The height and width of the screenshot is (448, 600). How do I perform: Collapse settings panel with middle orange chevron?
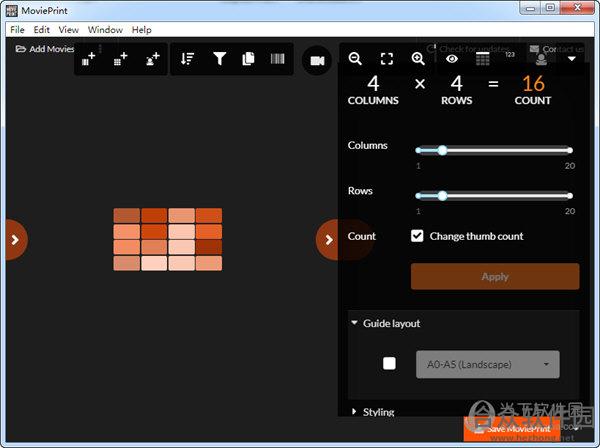pos(328,240)
